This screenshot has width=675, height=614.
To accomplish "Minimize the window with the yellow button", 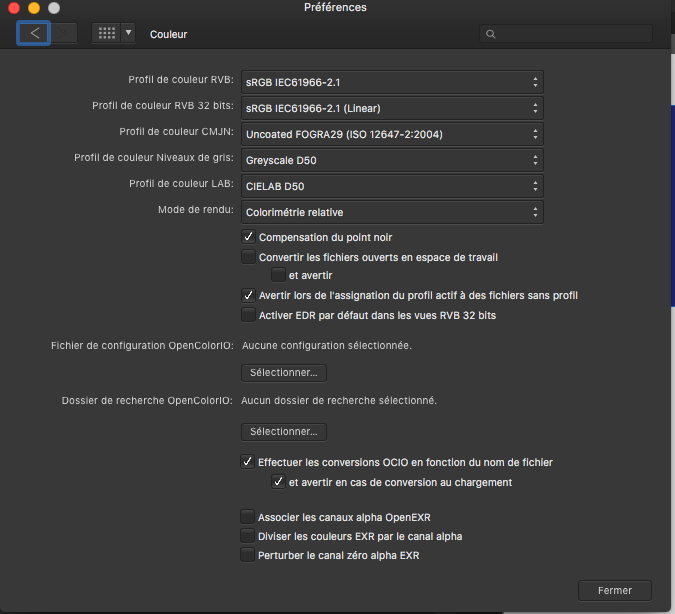I will click(x=34, y=8).
